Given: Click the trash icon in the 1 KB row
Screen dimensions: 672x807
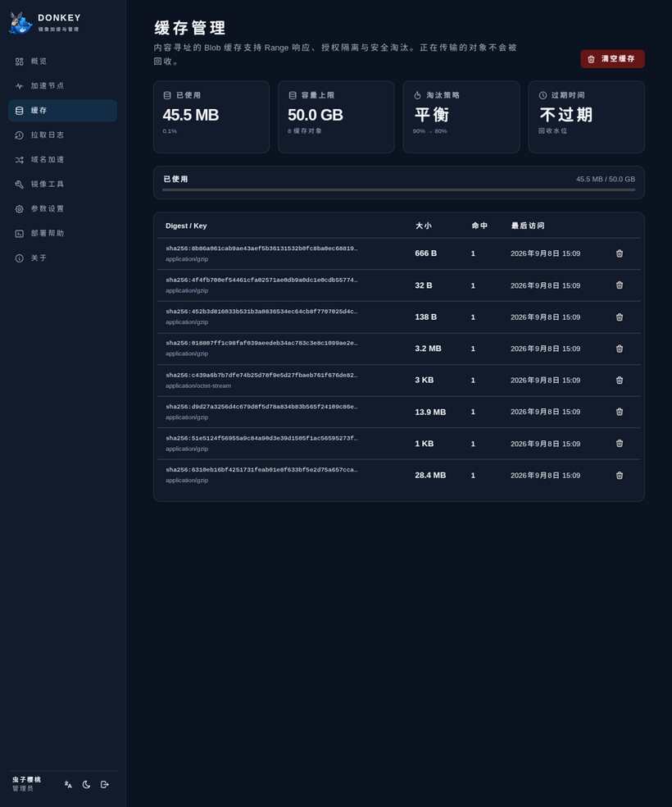Looking at the screenshot, I should pos(620,444).
